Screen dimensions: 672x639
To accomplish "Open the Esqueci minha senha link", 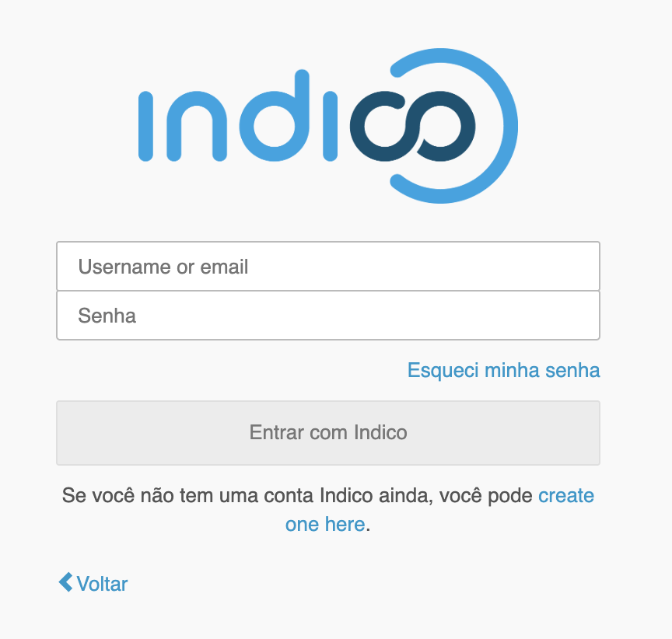I will [503, 370].
